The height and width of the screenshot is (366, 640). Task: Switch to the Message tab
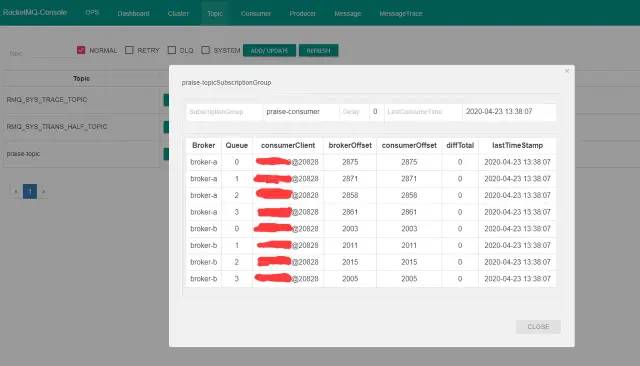pyautogui.click(x=348, y=13)
